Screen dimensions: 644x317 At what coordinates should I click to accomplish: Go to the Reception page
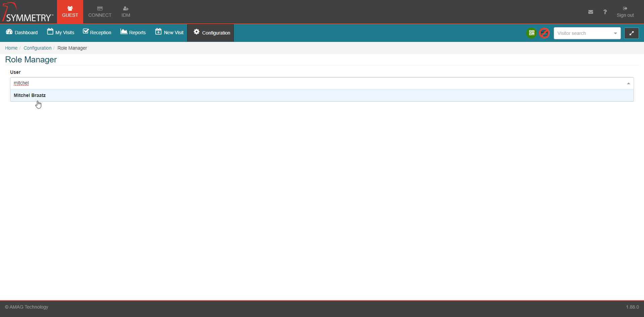[x=97, y=33]
